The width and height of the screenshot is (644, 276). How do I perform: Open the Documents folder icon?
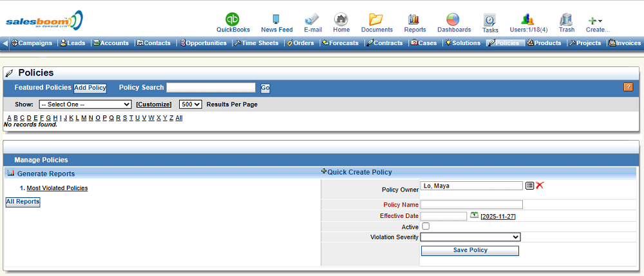376,19
